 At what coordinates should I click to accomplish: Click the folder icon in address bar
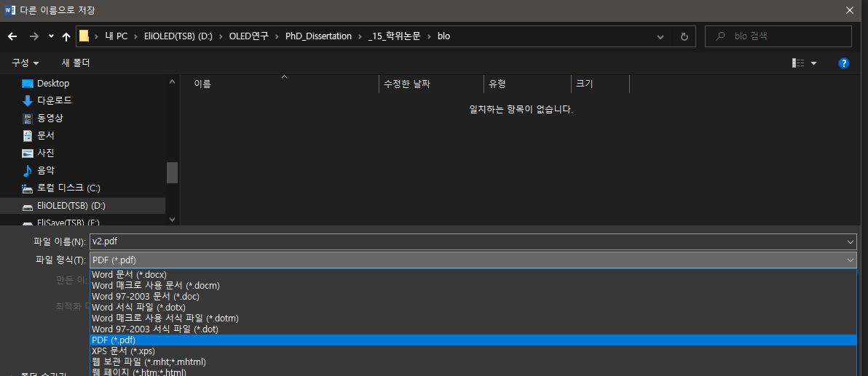click(84, 36)
